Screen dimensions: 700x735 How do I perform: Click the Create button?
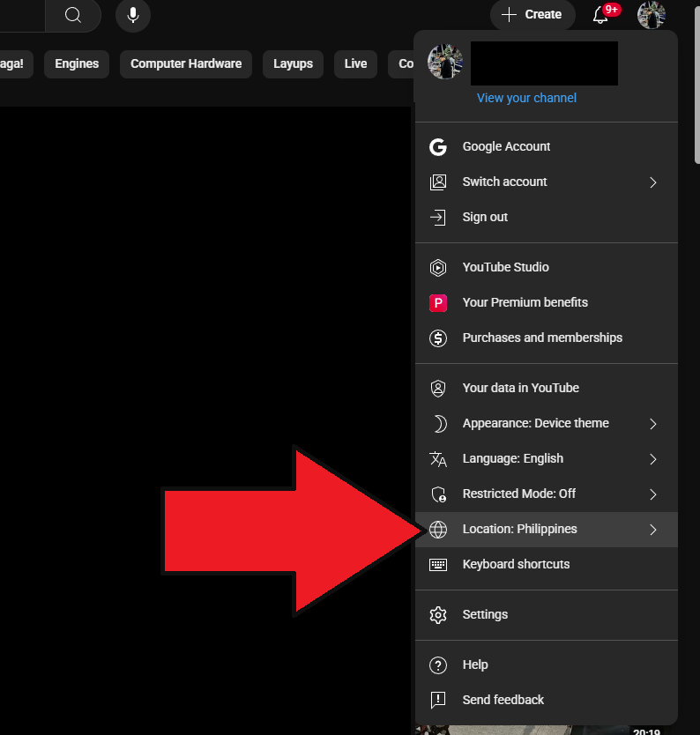pyautogui.click(x=532, y=15)
